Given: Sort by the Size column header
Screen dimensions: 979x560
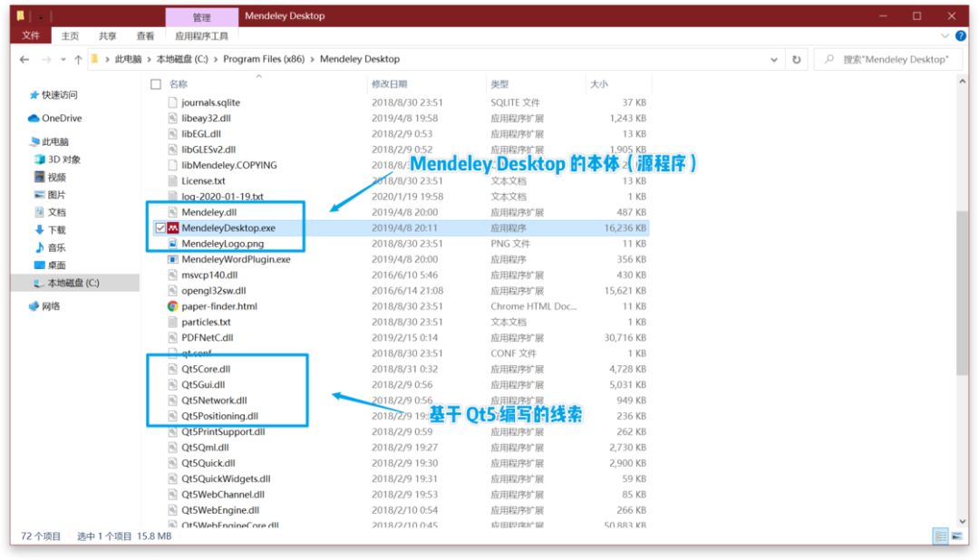Looking at the screenshot, I should [x=599, y=83].
